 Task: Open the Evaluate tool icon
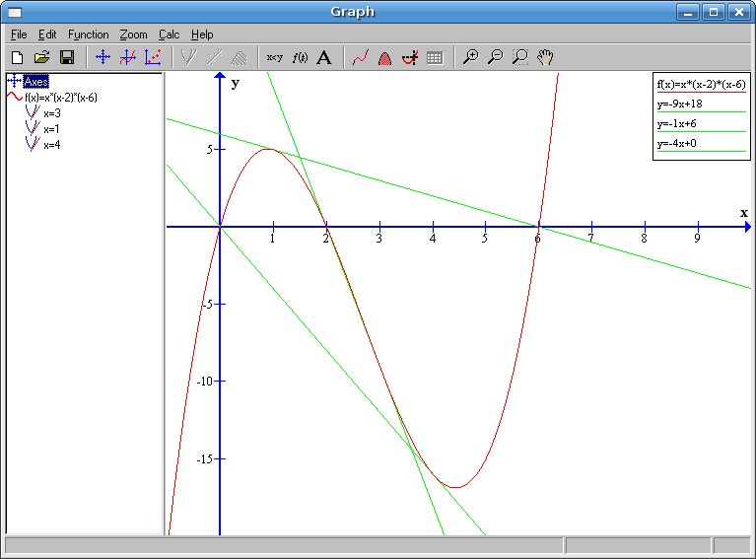click(x=410, y=58)
